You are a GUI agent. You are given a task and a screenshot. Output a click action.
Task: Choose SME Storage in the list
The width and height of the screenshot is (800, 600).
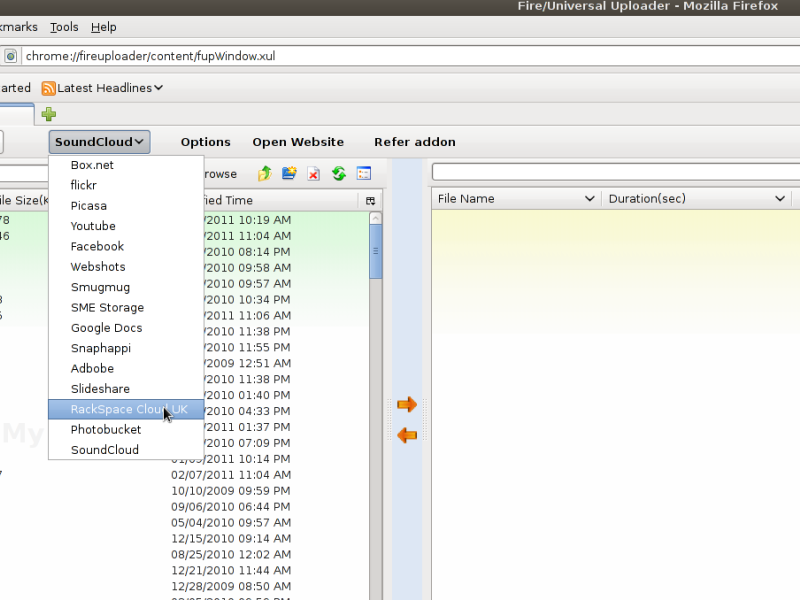point(126,308)
